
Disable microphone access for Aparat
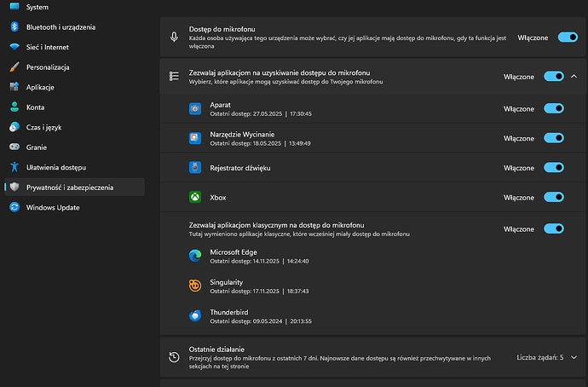click(x=553, y=108)
